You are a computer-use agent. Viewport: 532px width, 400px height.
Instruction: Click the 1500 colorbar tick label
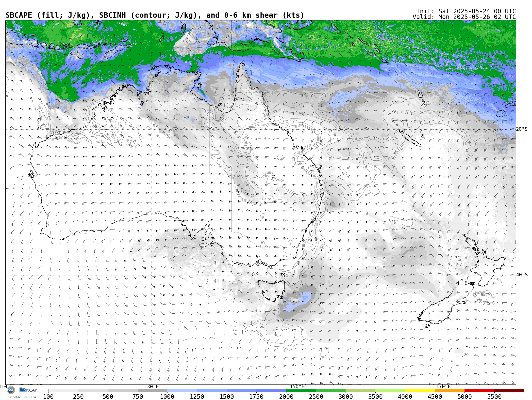[x=227, y=397]
